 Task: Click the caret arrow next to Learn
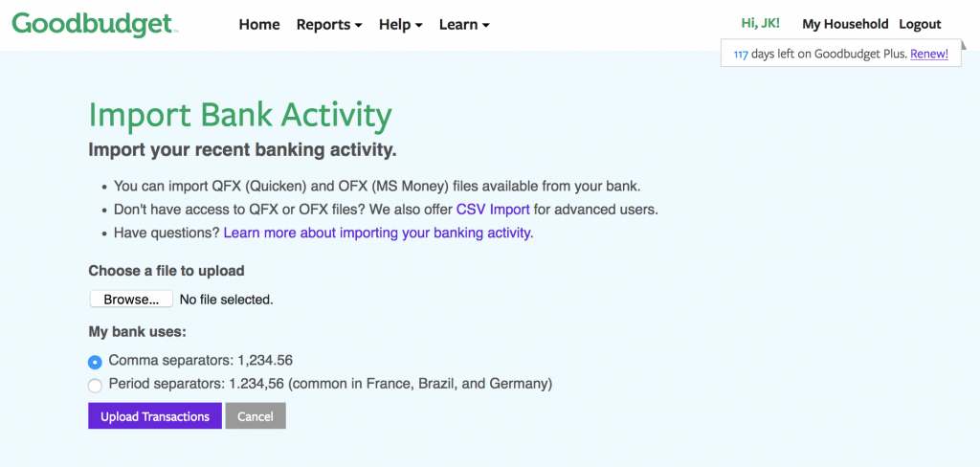pos(485,26)
